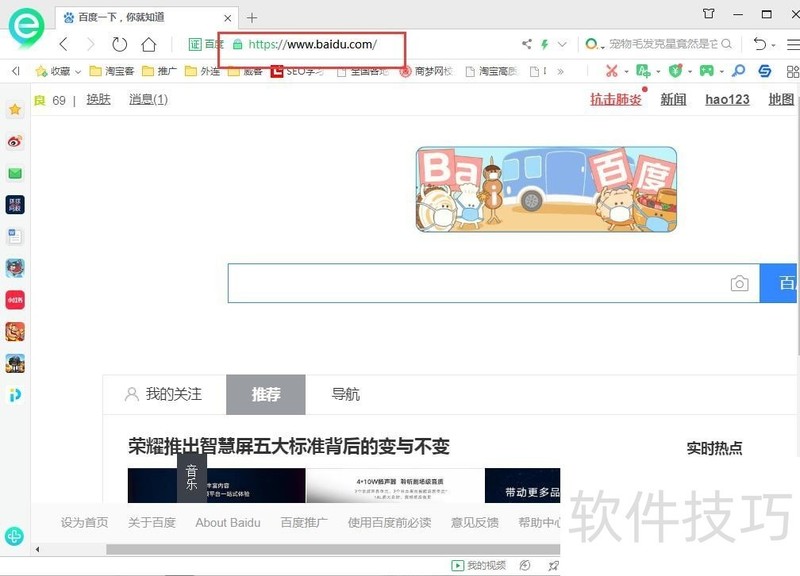800x576 pixels.
Task: Click the blue magnifier extension icon
Action: [x=738, y=70]
